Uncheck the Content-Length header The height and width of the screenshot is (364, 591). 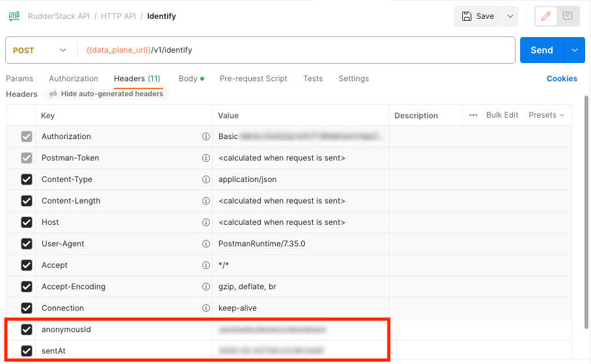coord(27,201)
